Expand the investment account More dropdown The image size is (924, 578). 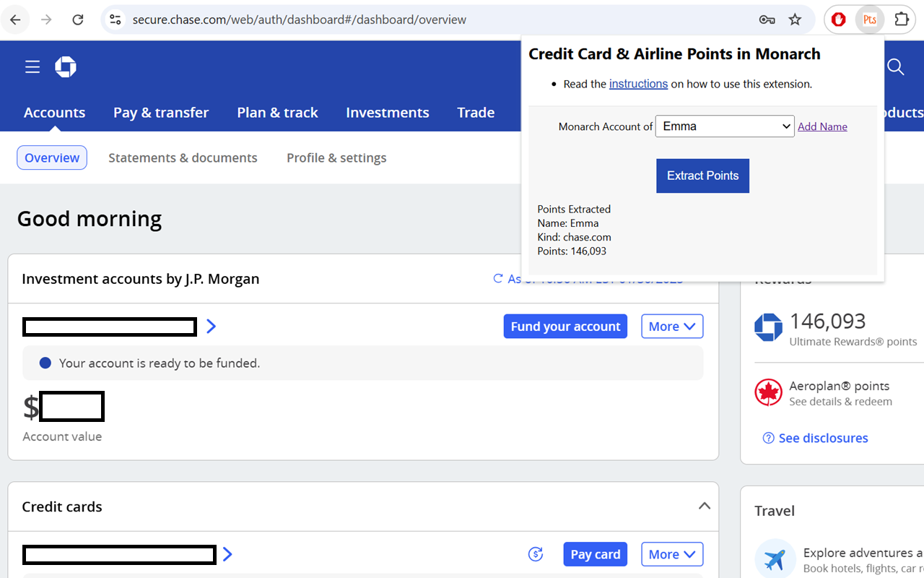(672, 327)
